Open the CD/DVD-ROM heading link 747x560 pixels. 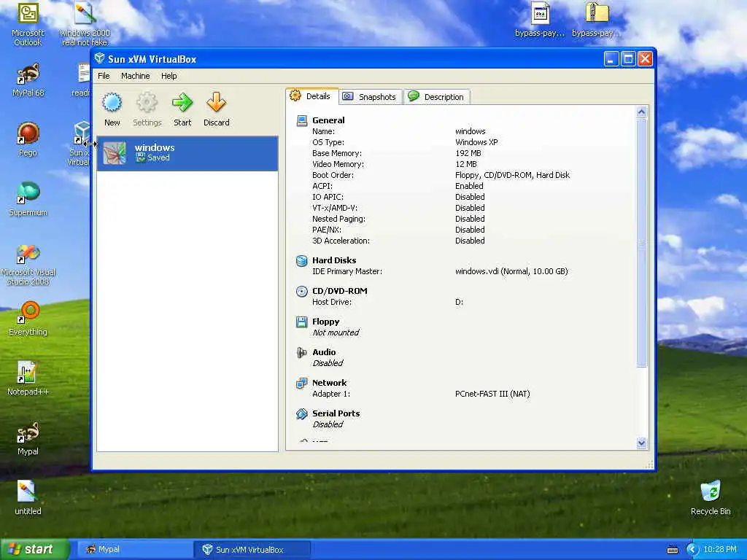(x=340, y=291)
